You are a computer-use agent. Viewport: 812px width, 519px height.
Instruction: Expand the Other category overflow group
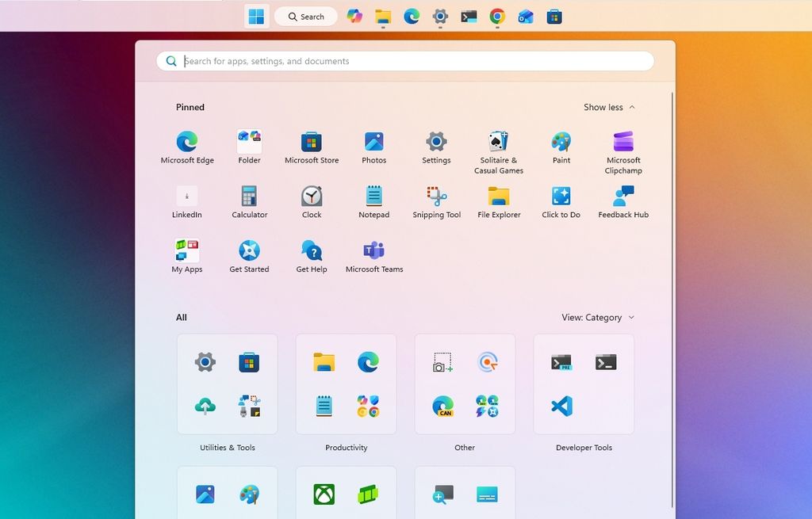[488, 406]
